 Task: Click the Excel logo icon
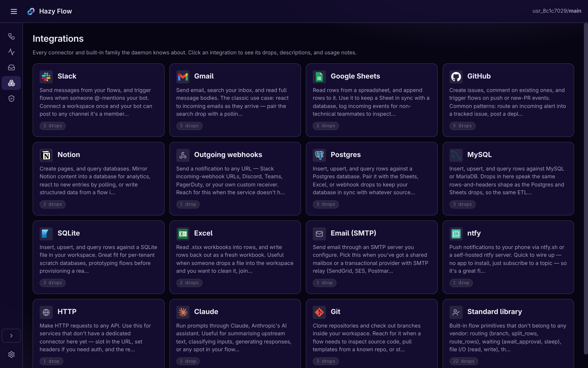pyautogui.click(x=183, y=234)
